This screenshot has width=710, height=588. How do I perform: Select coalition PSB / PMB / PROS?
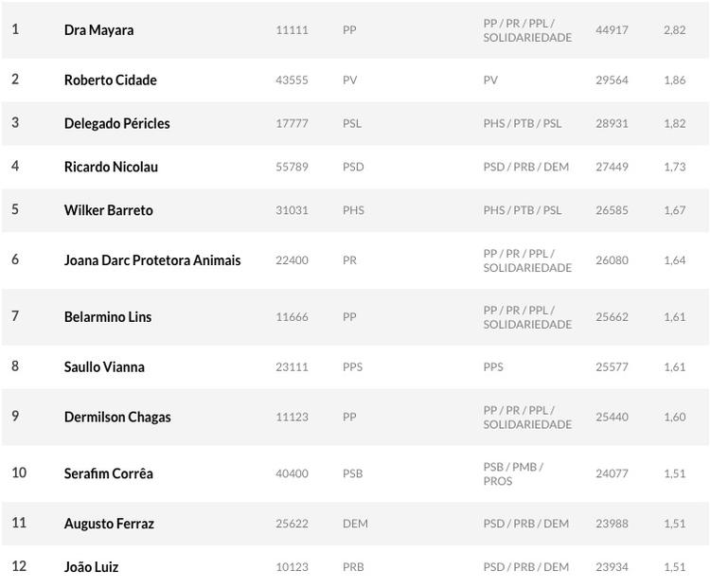point(513,474)
